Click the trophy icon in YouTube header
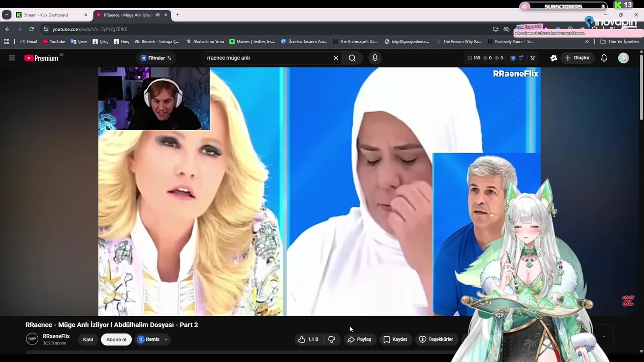The height and width of the screenshot is (362, 644). (x=532, y=58)
